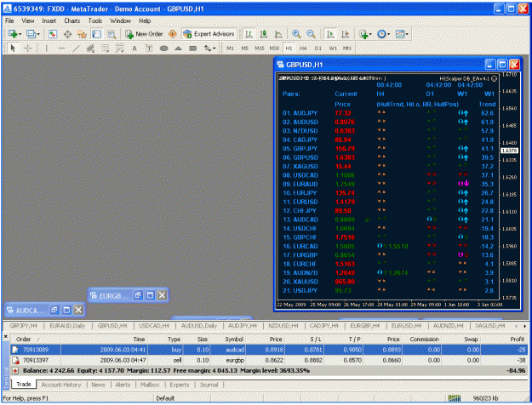532x405 pixels.
Task: Restore the minimized EURGB chart window
Action: 137,295
